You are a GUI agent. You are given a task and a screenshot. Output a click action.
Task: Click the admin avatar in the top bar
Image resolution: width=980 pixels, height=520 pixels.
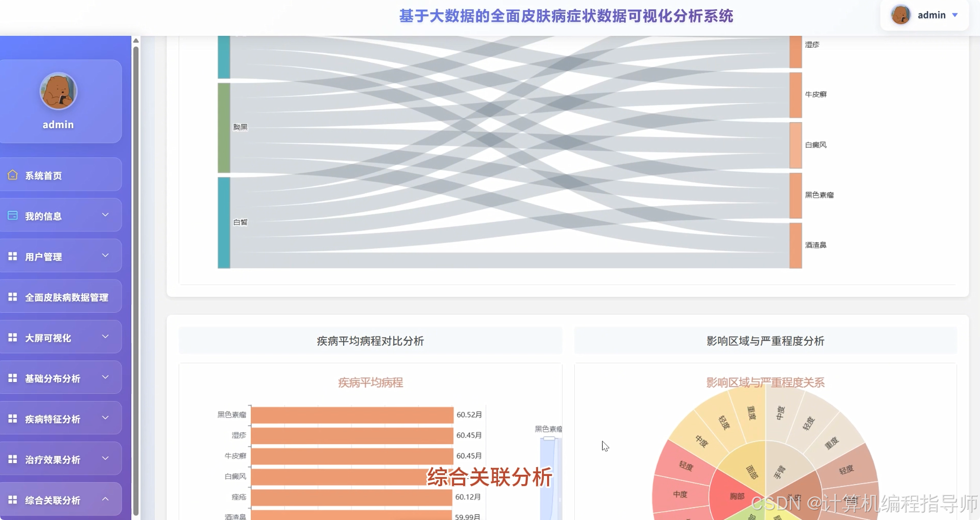point(901,15)
